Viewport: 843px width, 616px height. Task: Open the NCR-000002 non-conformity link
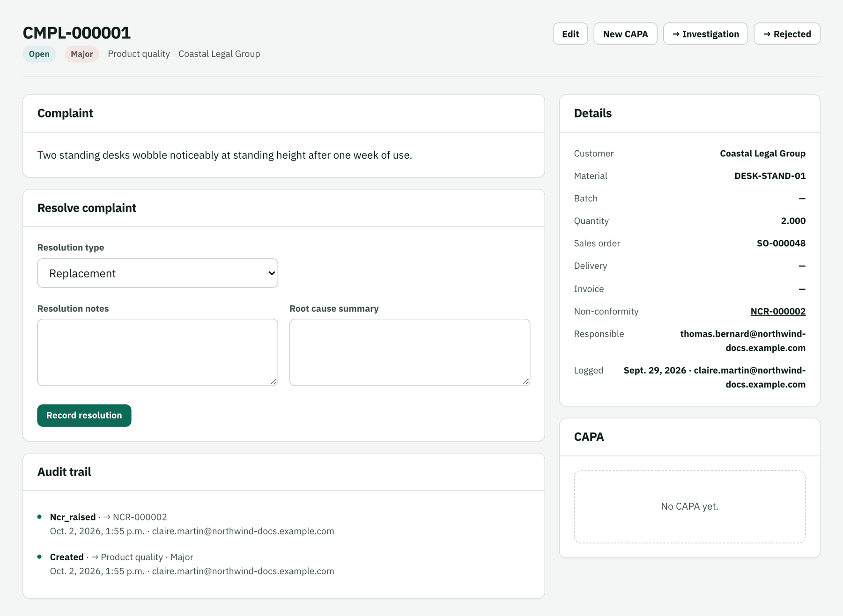[x=778, y=311]
